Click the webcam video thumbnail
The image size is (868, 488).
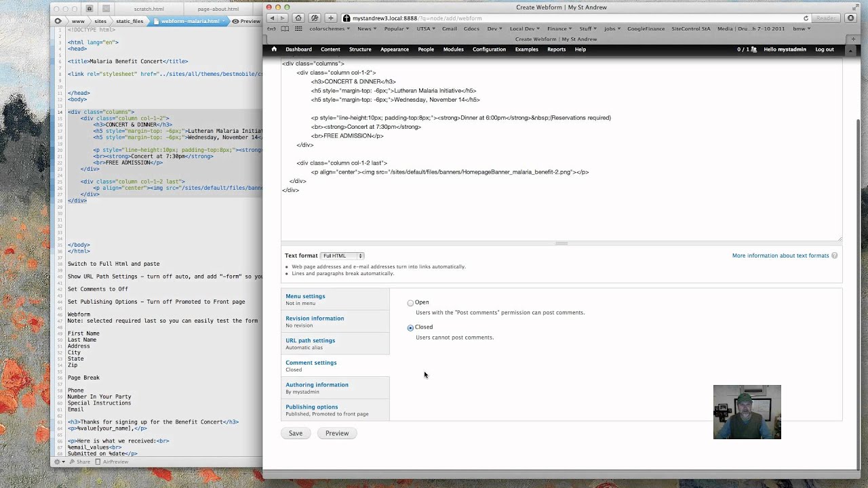(x=747, y=412)
